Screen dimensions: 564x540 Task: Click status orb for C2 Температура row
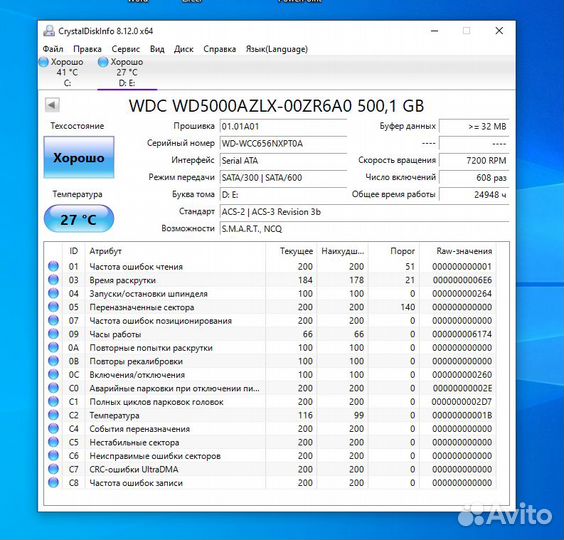point(53,415)
